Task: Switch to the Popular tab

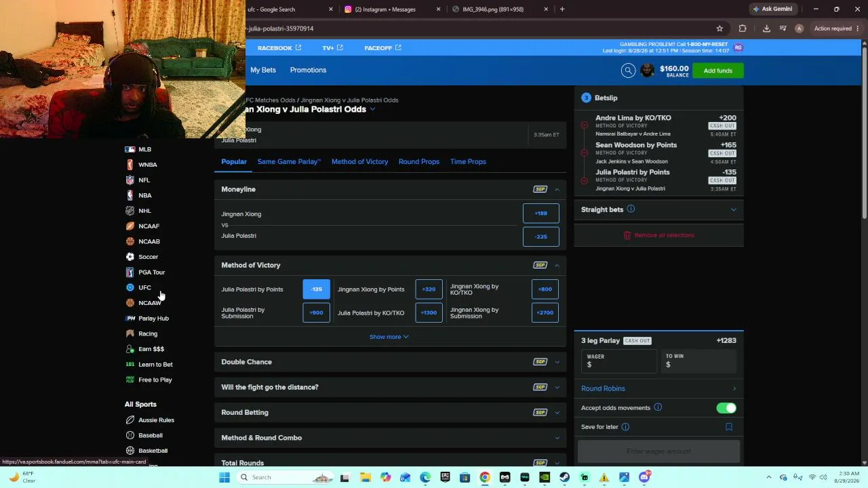Action: (234, 161)
